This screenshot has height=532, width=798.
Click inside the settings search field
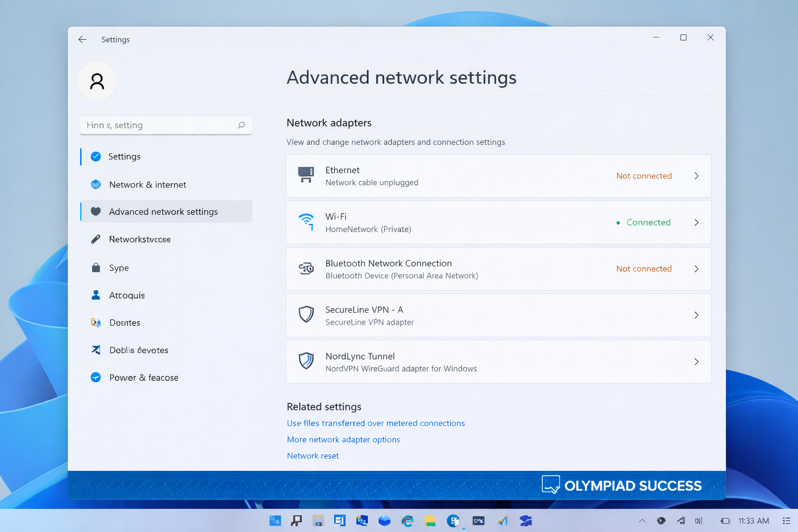pyautogui.click(x=156, y=125)
